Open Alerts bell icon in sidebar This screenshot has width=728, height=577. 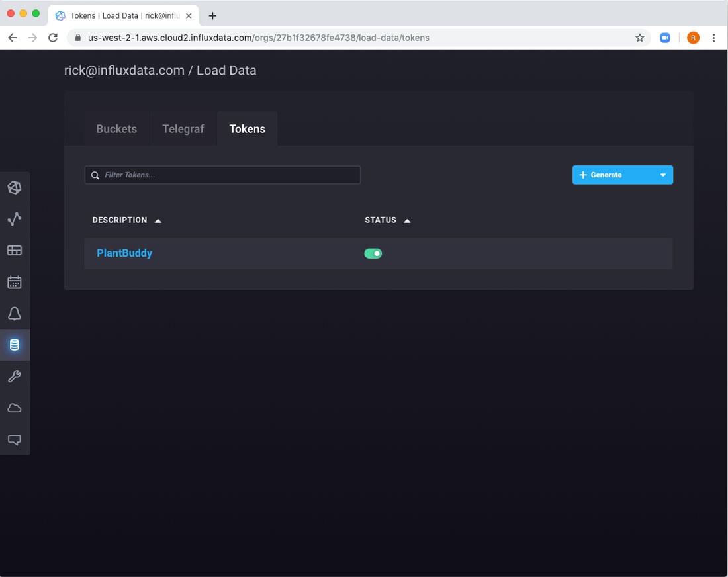15,314
